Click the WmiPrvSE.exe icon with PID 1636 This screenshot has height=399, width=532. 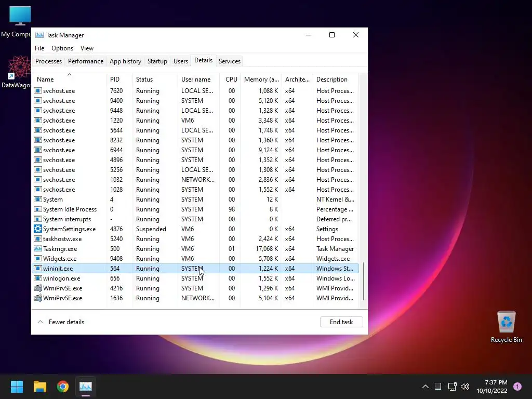[37, 298]
